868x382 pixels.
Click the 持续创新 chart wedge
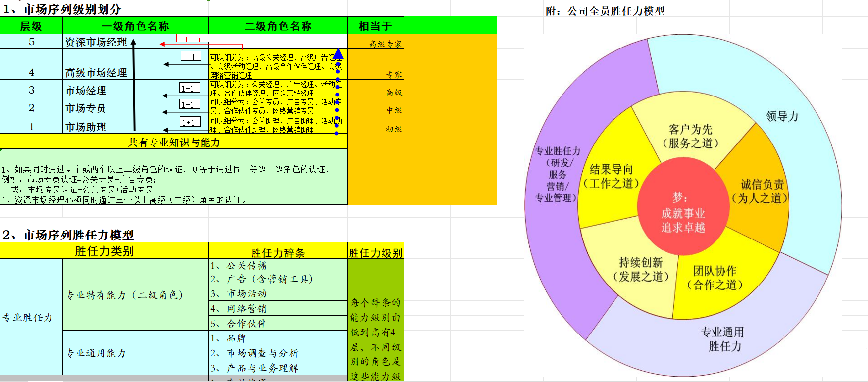pos(641,269)
